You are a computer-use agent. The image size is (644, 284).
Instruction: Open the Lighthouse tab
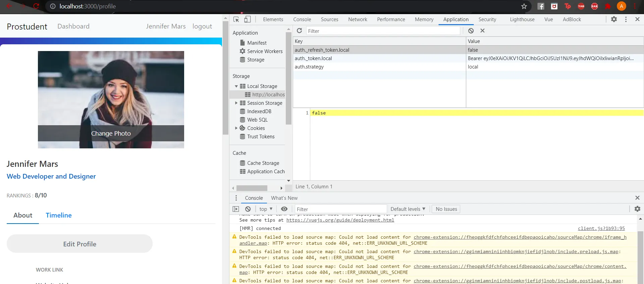(522, 19)
